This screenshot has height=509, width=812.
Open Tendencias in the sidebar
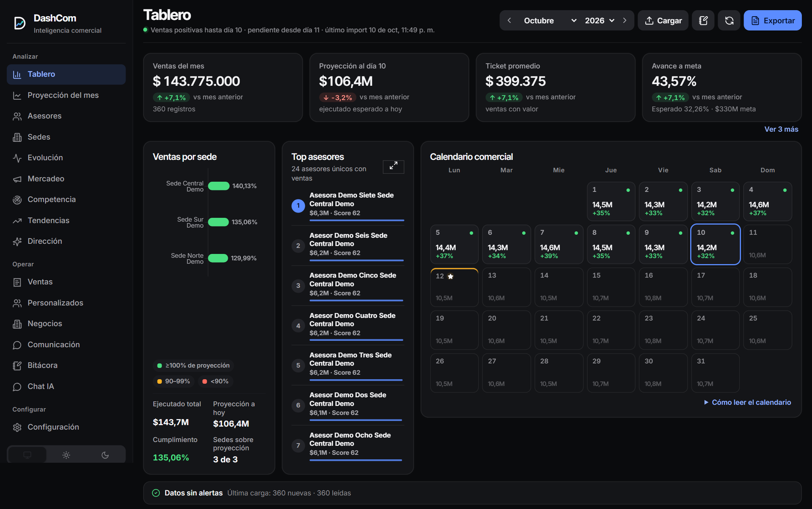(66, 220)
